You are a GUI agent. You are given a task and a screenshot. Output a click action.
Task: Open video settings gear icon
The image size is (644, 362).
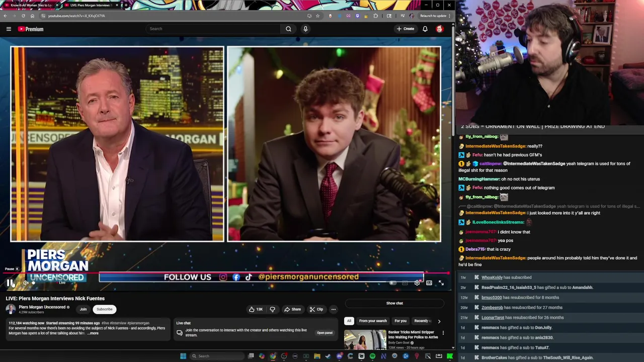click(x=417, y=283)
